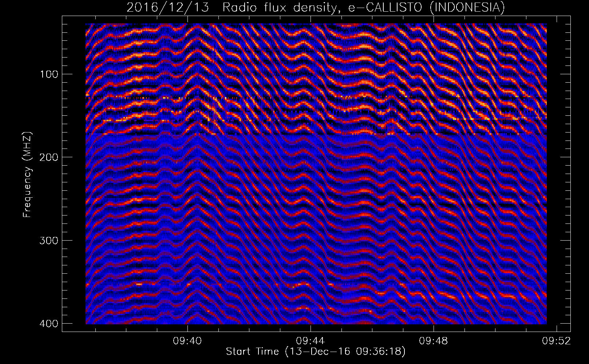Click the 'Start Time (13-Dec-16 09:36:18)' label

[x=316, y=352]
